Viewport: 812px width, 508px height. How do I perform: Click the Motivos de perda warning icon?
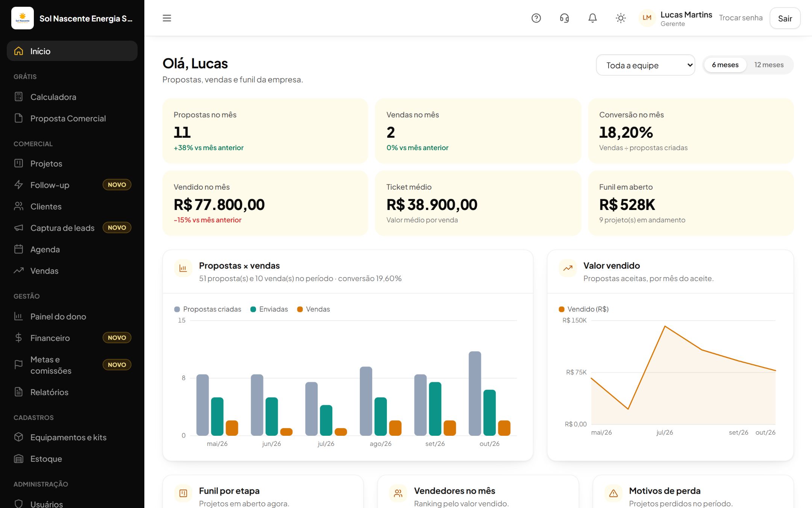point(613,493)
